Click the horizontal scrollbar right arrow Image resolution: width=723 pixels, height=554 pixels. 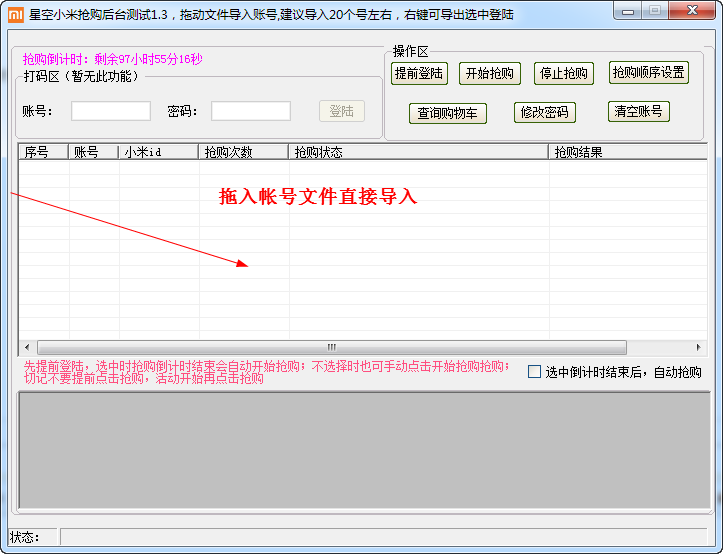tap(699, 347)
